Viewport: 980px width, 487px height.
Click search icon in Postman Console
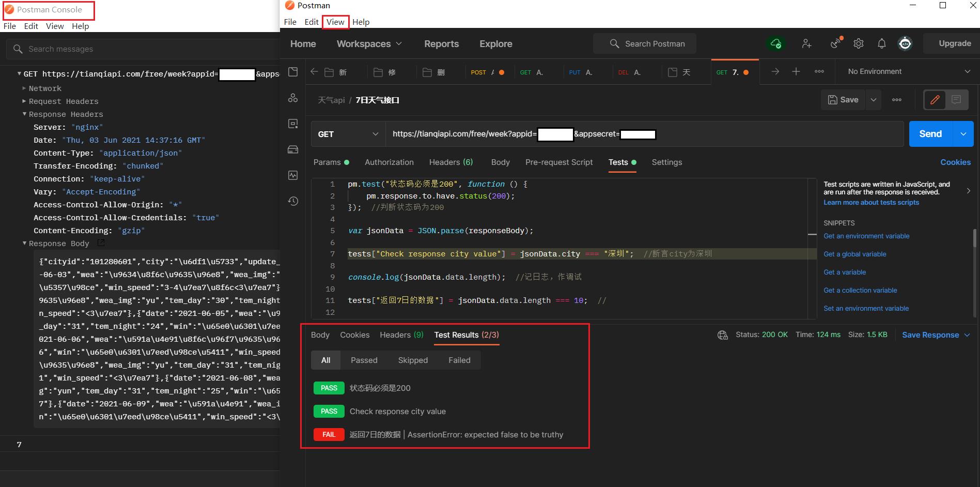coord(18,49)
